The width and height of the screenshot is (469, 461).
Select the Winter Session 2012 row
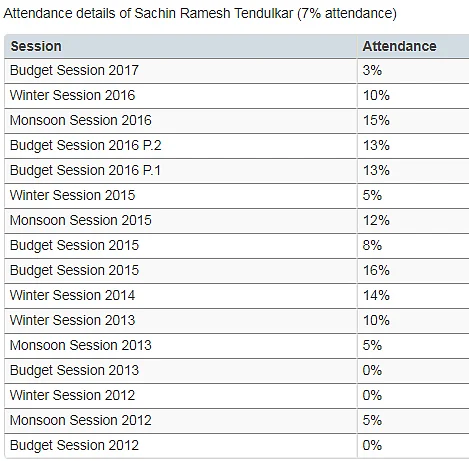(237, 396)
